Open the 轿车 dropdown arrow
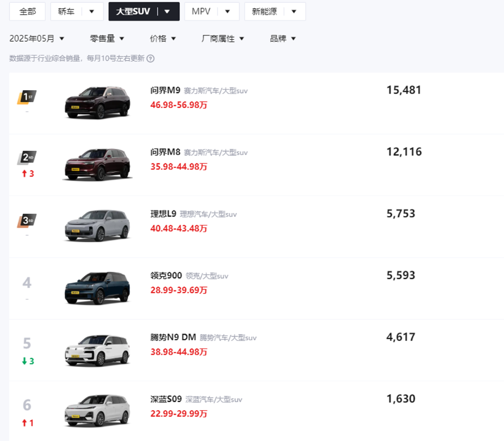Screen dimensions: 504x441 pyautogui.click(x=92, y=11)
